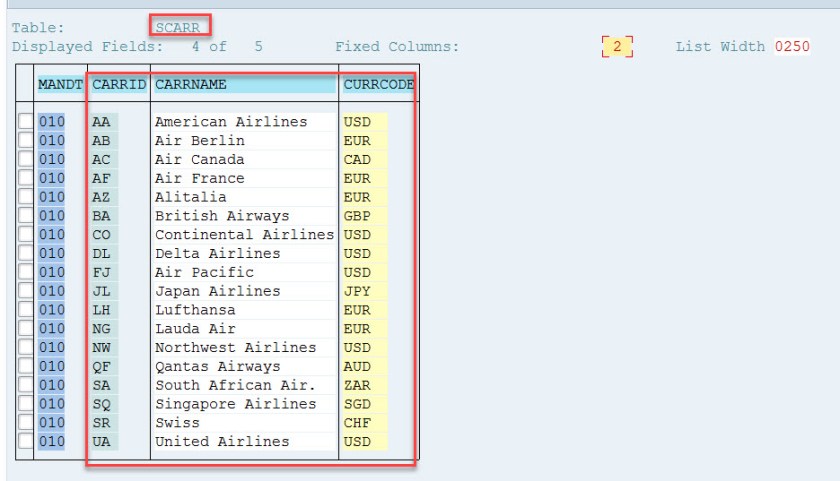Select the row checkbox for American Airlines
The width and height of the screenshot is (840, 481).
[26, 122]
